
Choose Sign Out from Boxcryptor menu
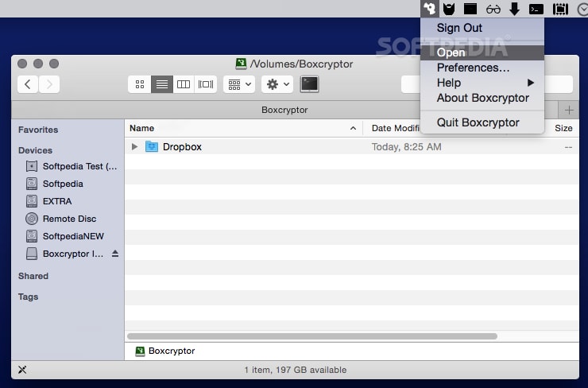click(x=482, y=28)
